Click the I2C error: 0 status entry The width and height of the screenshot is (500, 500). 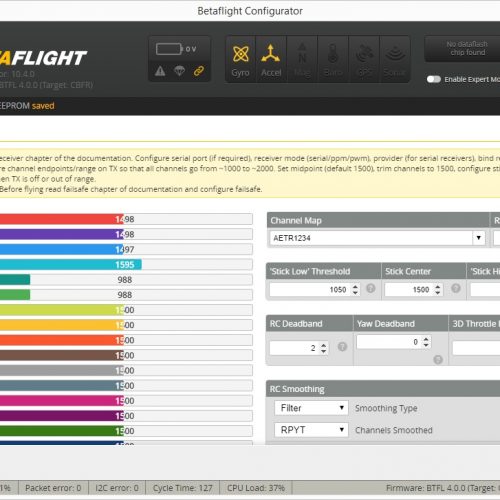[x=117, y=488]
